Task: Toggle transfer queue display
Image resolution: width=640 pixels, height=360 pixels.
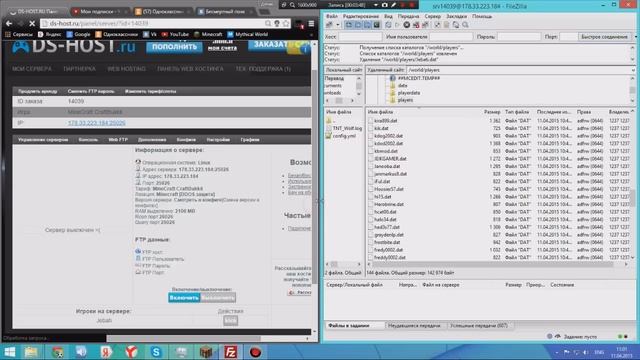Action: [x=376, y=25]
